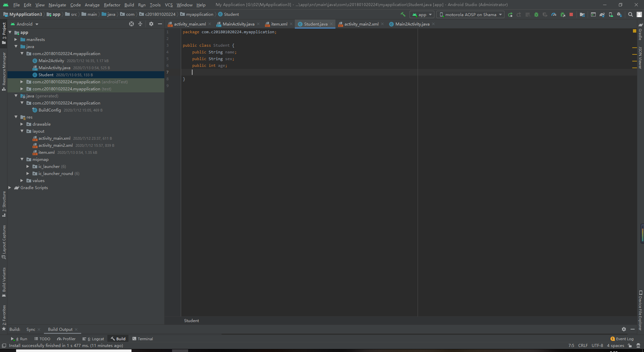Open the AVD Manager icon
This screenshot has height=352, width=644.
[x=611, y=14]
